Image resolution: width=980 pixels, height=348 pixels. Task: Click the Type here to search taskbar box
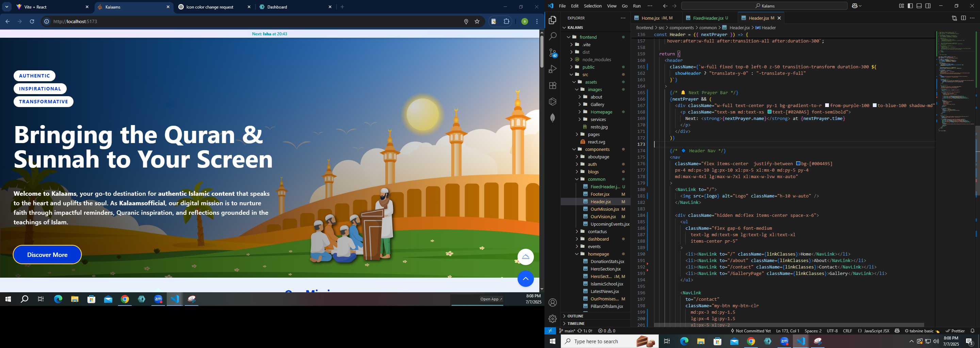[x=609, y=341]
